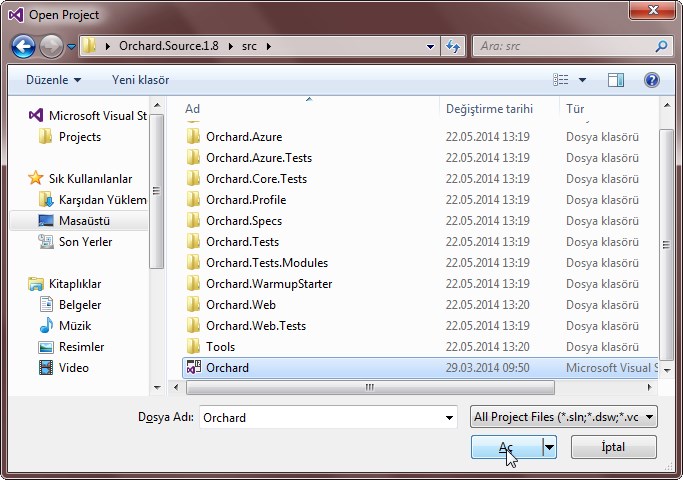Click the search magnifier icon
Screen dimensions: 683x480
661,46
